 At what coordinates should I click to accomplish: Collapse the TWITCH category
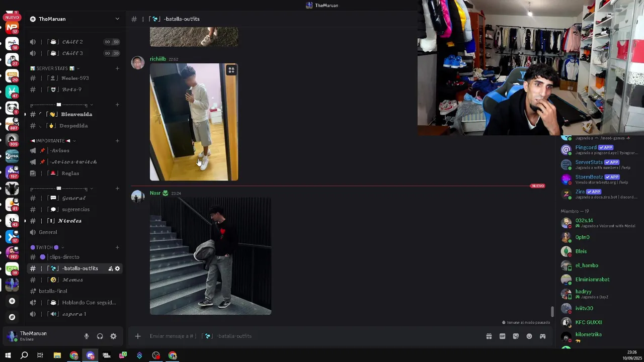(47, 247)
